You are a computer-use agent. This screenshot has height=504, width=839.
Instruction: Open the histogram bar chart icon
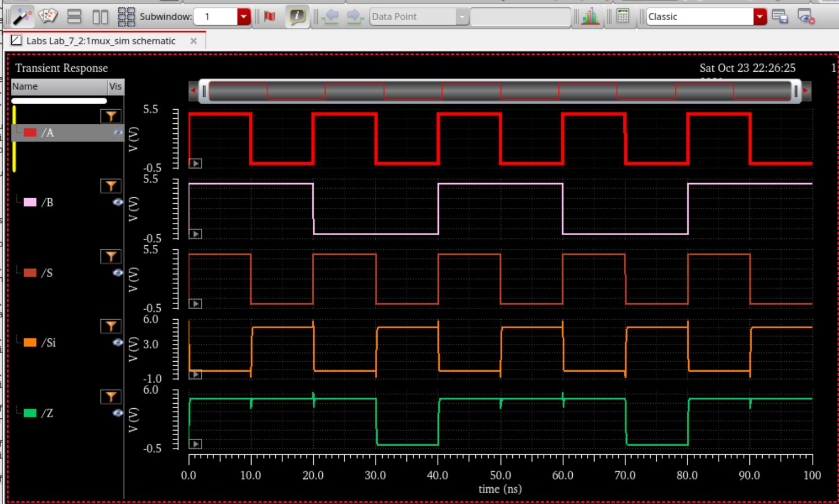(590, 17)
